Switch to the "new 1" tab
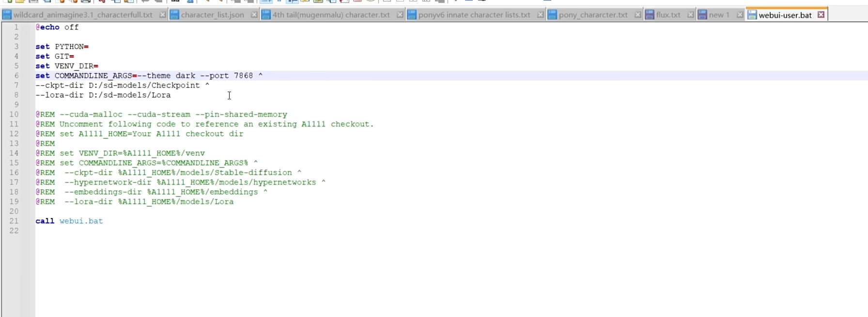Screen dimensions: 868x317 coord(719,15)
